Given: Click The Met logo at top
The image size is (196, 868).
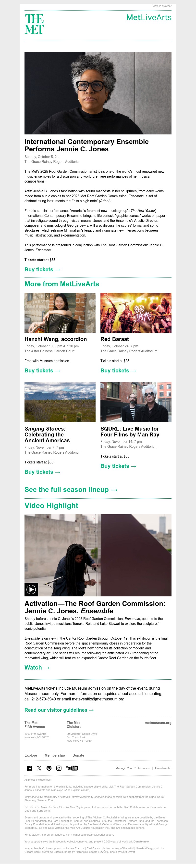Looking at the screenshot, I should (x=34, y=24).
